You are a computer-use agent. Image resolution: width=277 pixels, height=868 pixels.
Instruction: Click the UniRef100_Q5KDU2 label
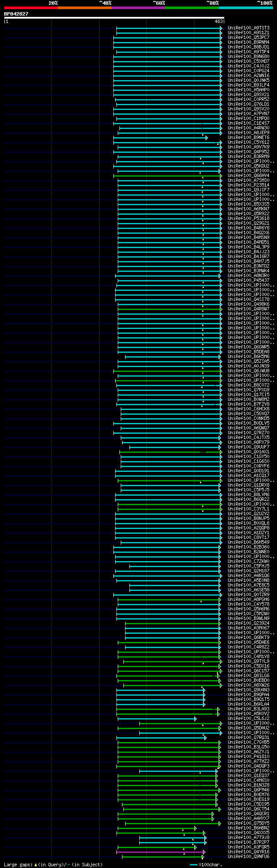[x=248, y=166]
